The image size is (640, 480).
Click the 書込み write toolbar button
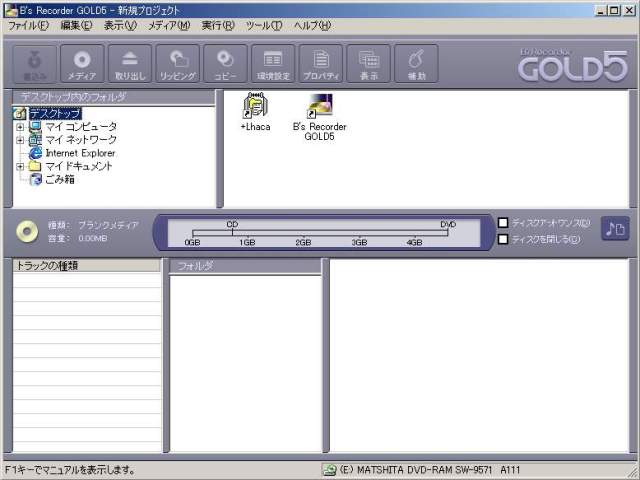tap(35, 64)
